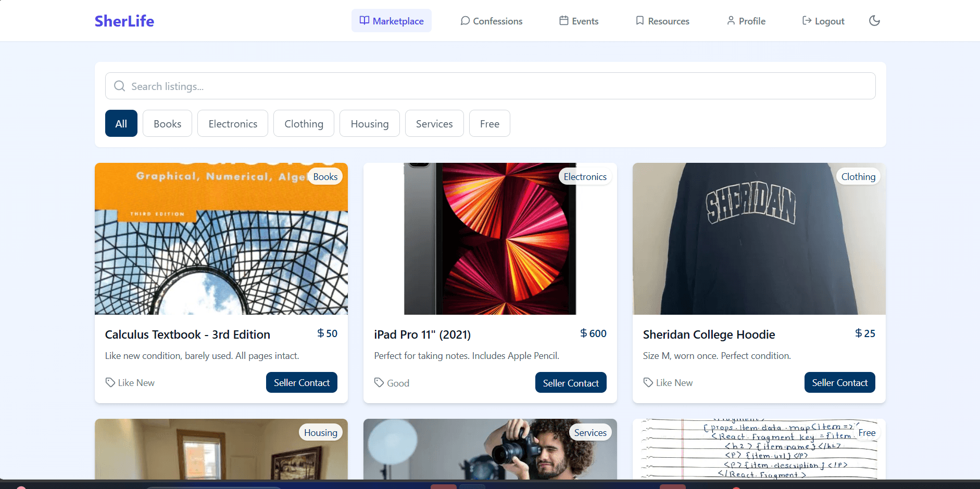Viewport: 980px width, 489px height.
Task: Log out of SherLife
Action: tap(823, 21)
